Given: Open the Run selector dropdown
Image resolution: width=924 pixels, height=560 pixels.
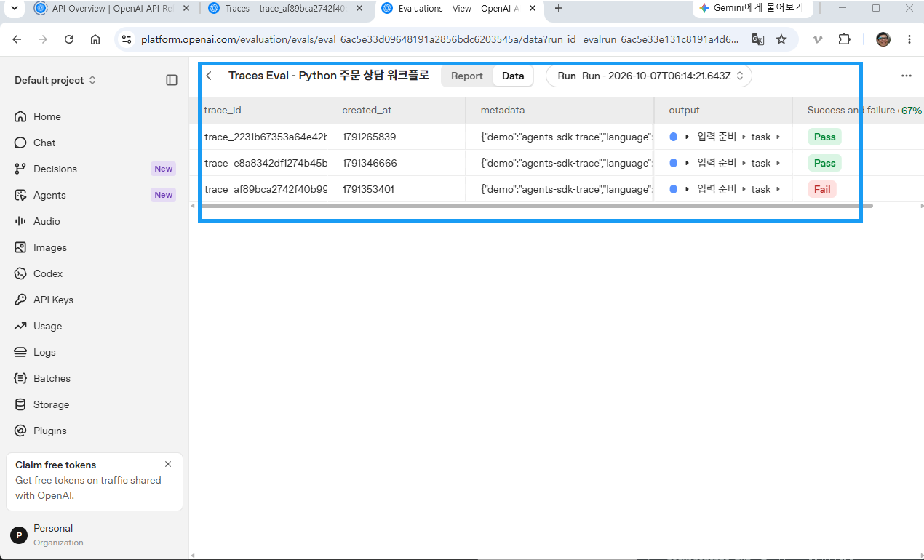Looking at the screenshot, I should 649,76.
